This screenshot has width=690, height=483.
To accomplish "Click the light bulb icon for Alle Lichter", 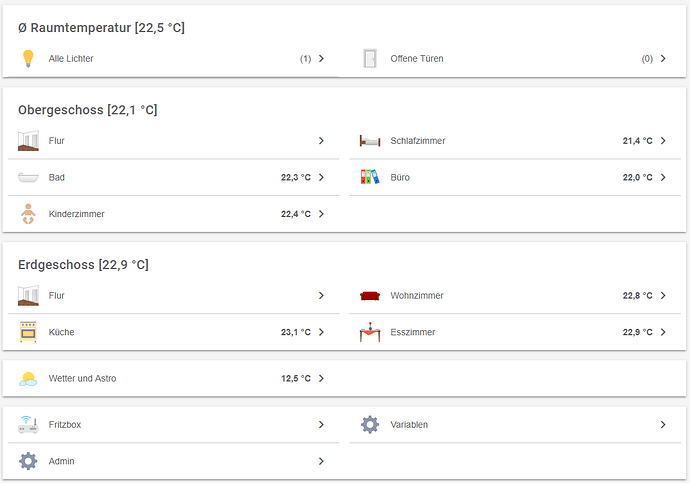I will 28,58.
